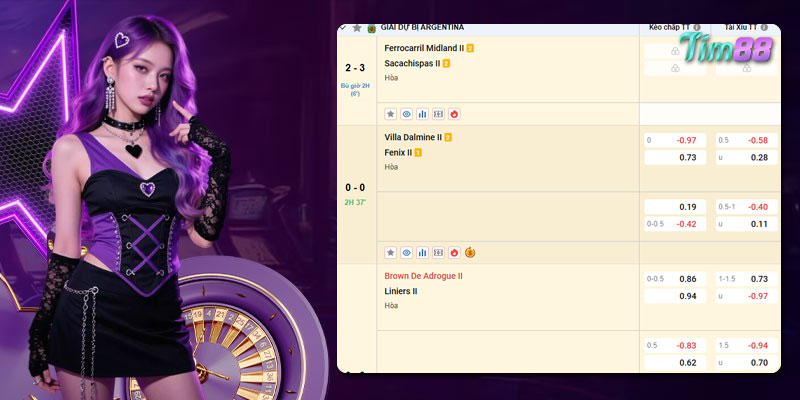Screen dimensions: 800x400
Task: Select Villa Dalmine II handicap odds -0.97
Action: click(x=676, y=140)
